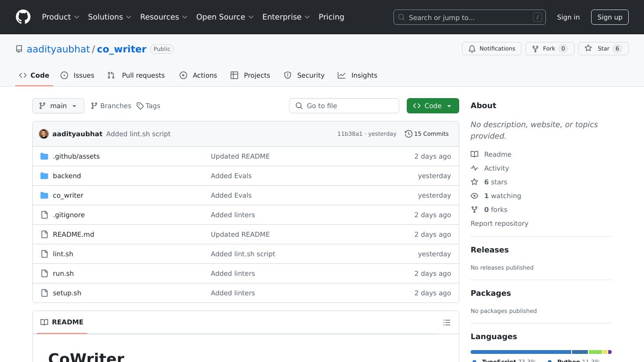The height and width of the screenshot is (362, 644).
Task: Click the README outline list icon
Action: (446, 322)
